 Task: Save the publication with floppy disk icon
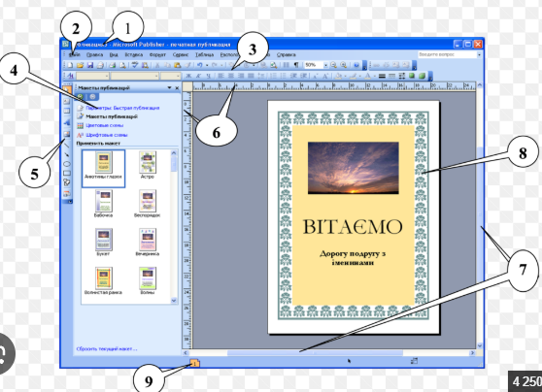pos(90,65)
